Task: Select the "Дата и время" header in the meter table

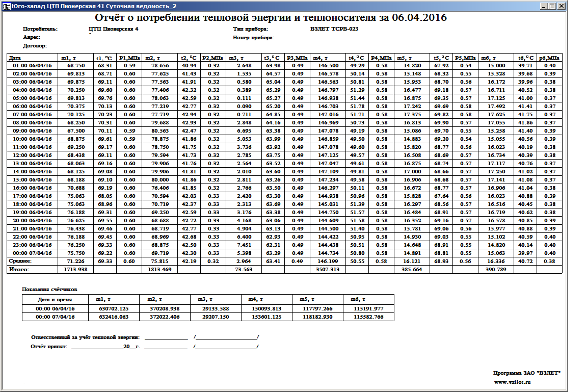Action: 55,300
